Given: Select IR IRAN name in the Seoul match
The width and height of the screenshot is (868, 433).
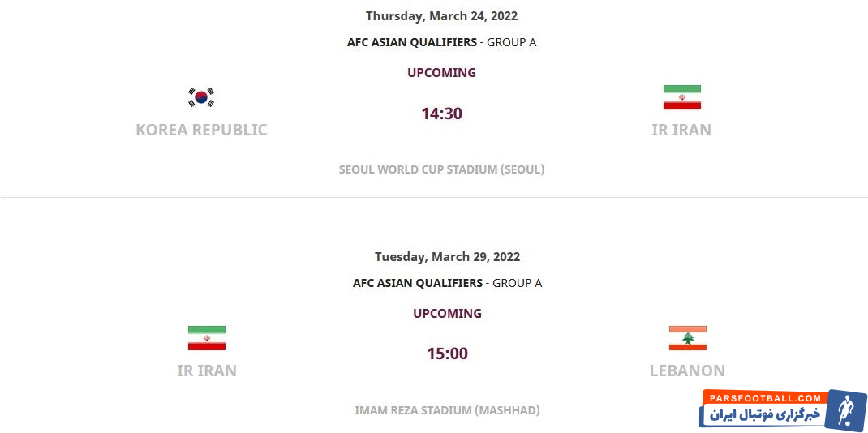Looking at the screenshot, I should tap(681, 130).
